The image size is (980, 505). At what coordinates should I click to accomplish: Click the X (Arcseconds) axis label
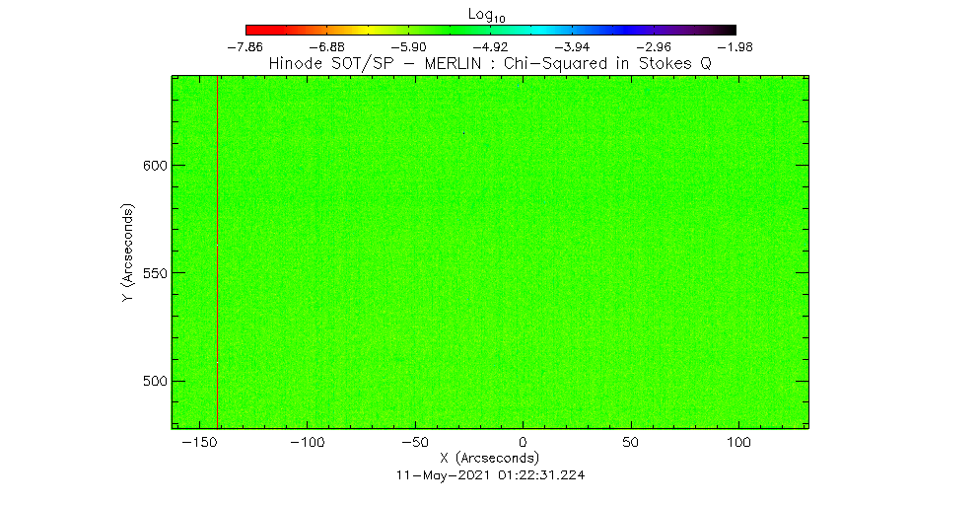(x=490, y=459)
